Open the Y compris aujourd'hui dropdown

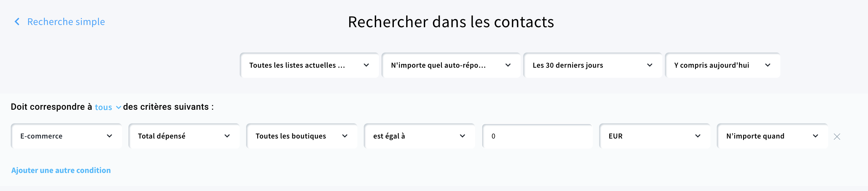(722, 65)
